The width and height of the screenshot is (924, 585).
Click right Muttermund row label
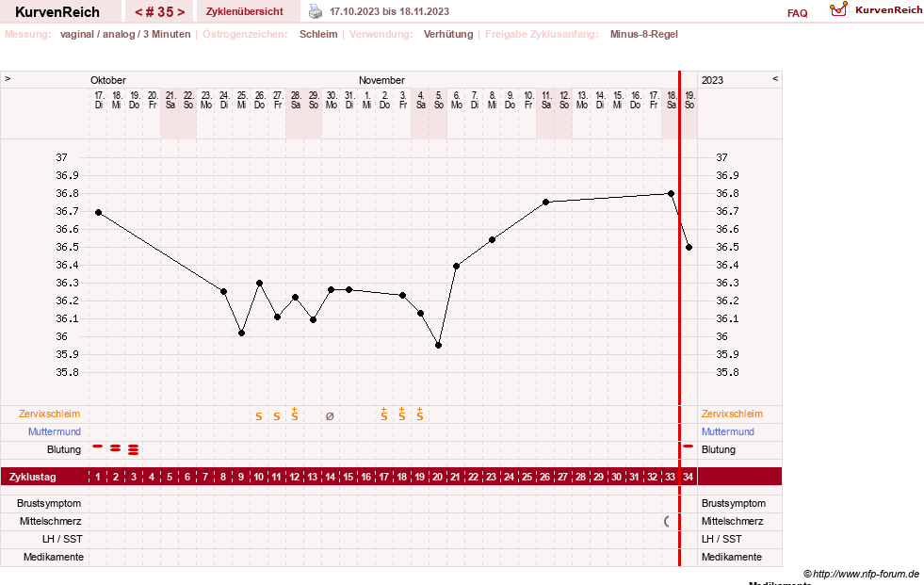(728, 431)
